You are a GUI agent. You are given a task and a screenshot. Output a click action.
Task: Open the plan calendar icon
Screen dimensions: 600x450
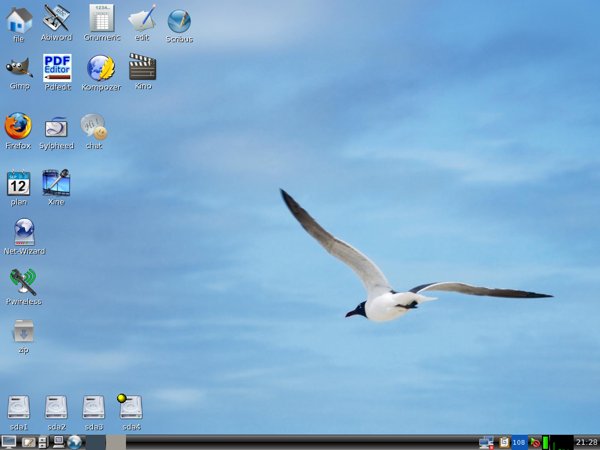click(18, 183)
